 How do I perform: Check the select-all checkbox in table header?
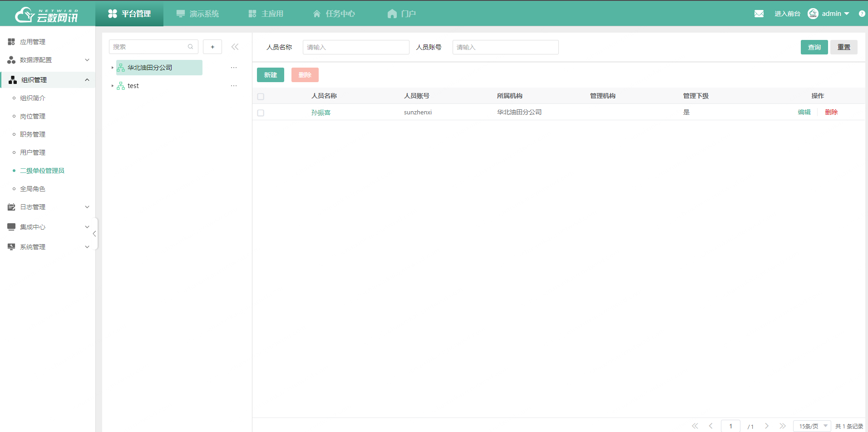(x=261, y=96)
